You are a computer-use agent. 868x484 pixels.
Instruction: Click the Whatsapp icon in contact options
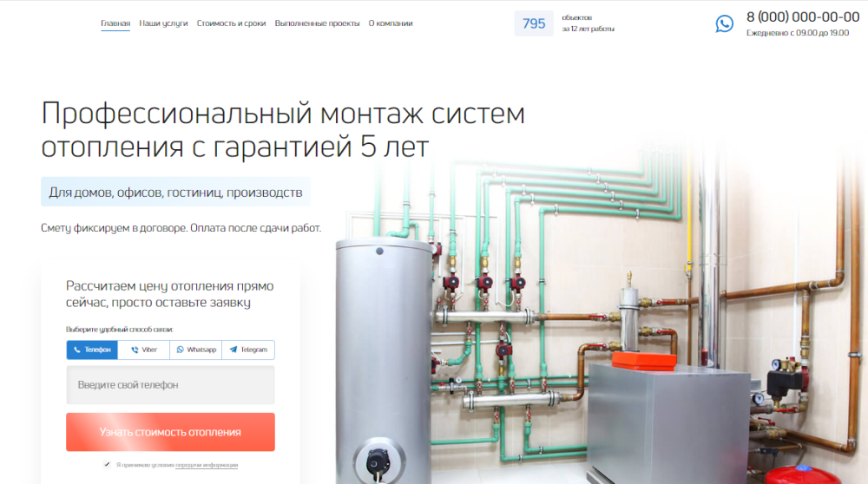[180, 350]
